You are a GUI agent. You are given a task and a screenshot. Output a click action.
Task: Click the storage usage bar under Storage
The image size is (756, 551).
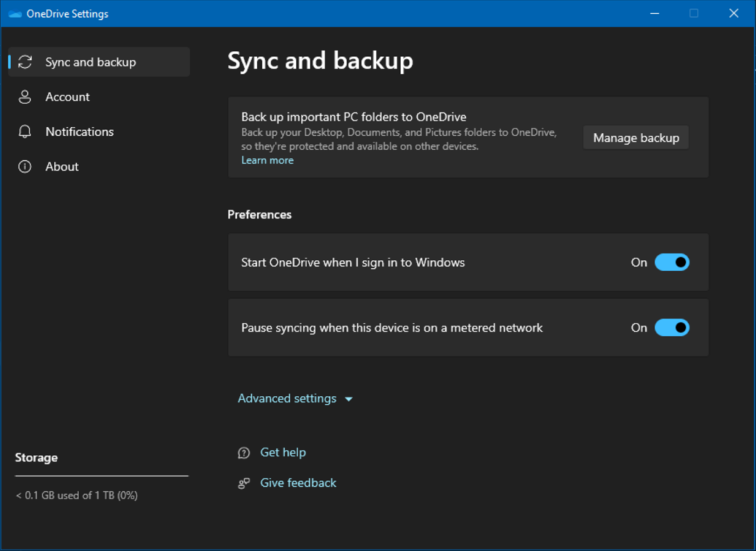[101, 476]
